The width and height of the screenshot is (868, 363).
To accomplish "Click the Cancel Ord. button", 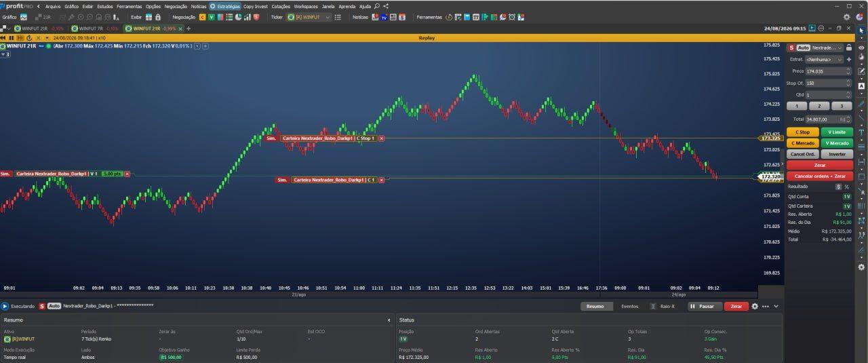I will click(803, 154).
